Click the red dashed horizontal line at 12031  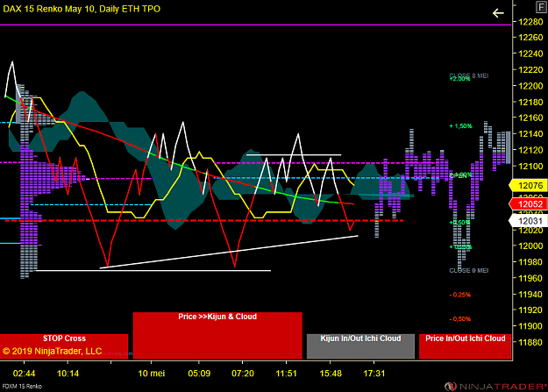coord(204,221)
